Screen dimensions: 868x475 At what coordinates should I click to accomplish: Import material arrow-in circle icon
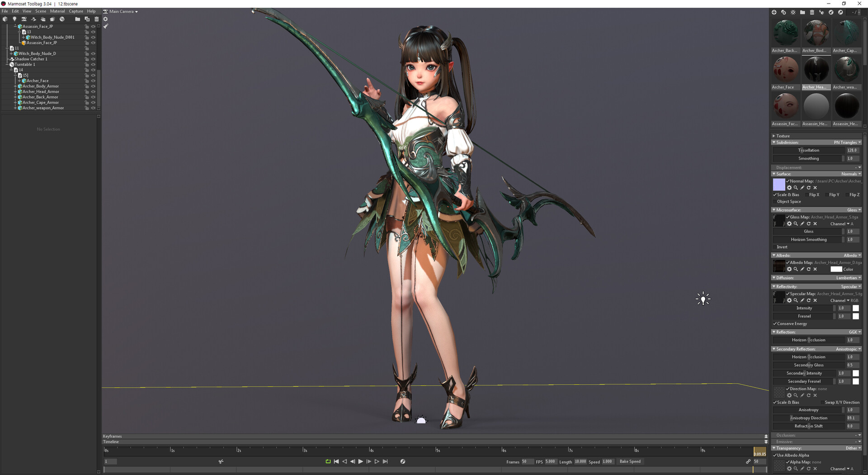831,12
